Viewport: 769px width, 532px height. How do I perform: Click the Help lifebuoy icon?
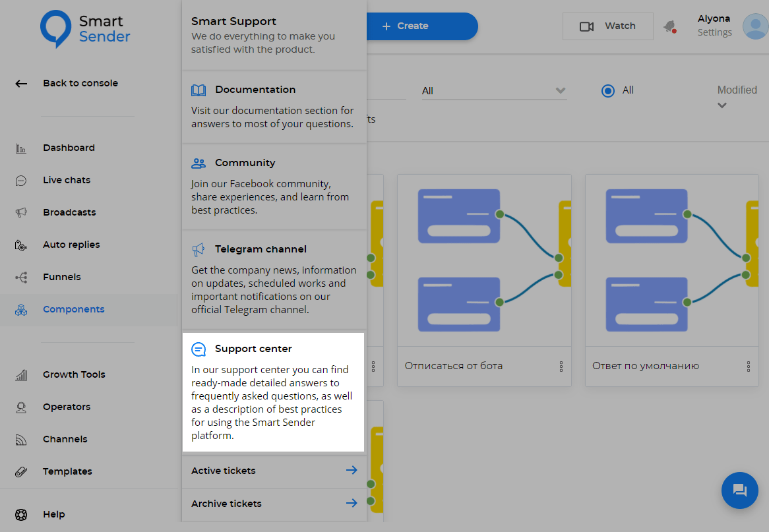click(x=21, y=514)
